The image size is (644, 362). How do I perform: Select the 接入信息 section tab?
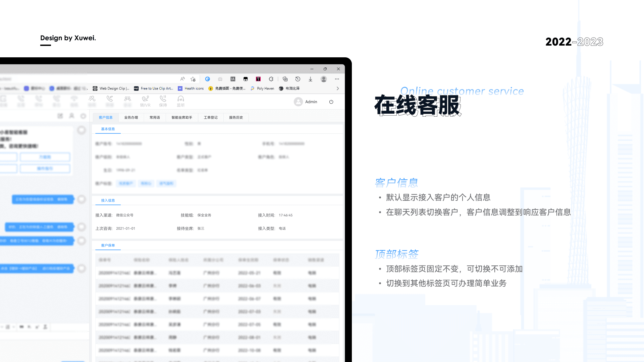[108, 200]
